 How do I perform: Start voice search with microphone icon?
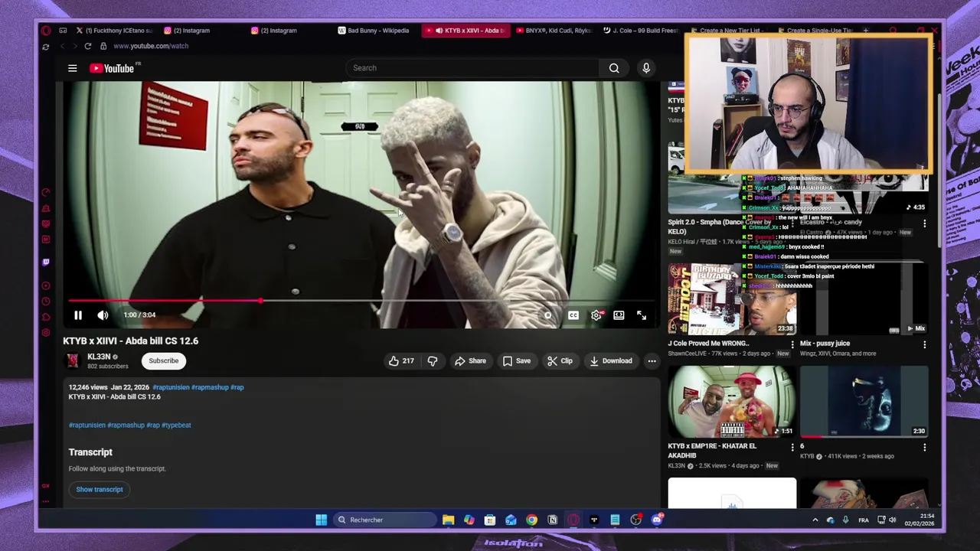point(646,68)
